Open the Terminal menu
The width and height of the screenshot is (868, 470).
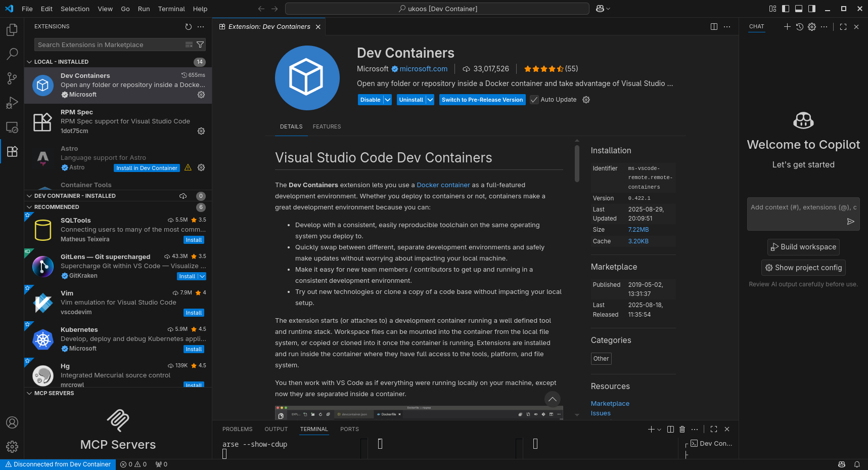coord(171,9)
